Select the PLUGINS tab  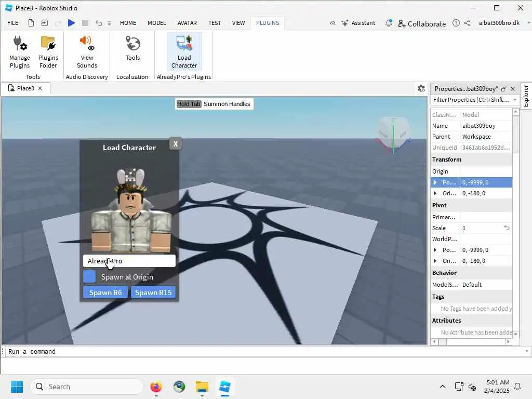pos(268,23)
